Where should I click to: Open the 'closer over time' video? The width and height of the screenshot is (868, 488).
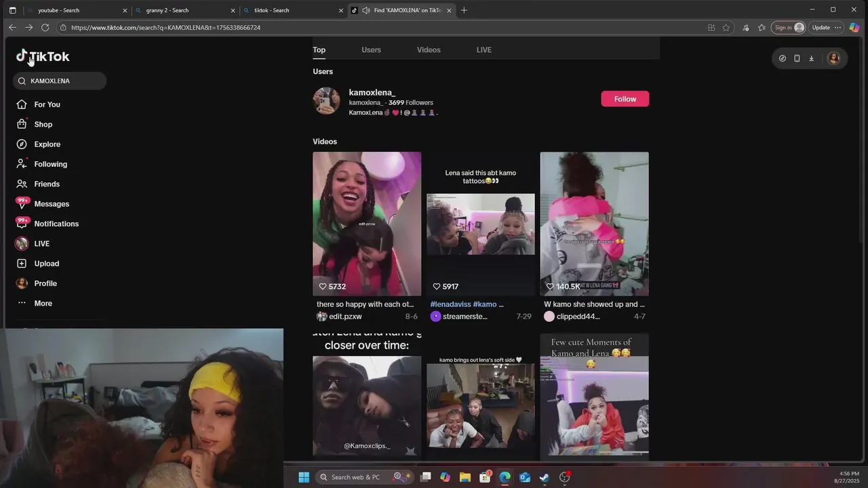pyautogui.click(x=367, y=395)
